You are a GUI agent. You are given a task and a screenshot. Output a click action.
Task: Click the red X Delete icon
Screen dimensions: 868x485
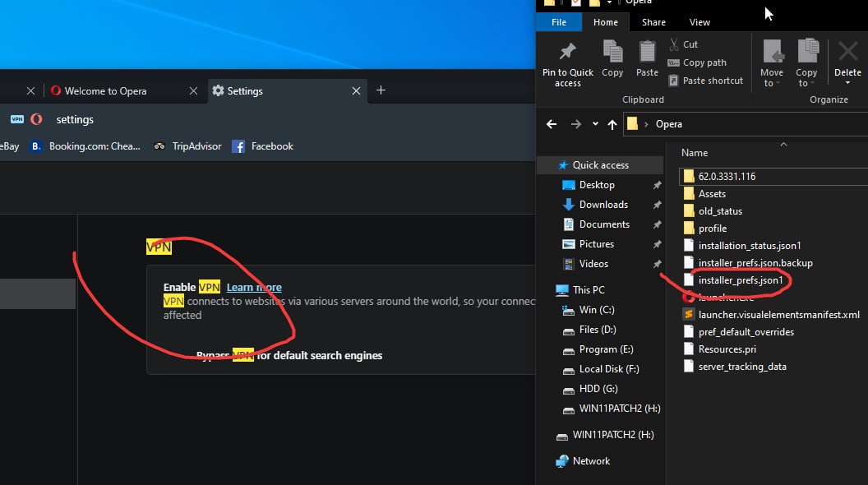(847, 52)
